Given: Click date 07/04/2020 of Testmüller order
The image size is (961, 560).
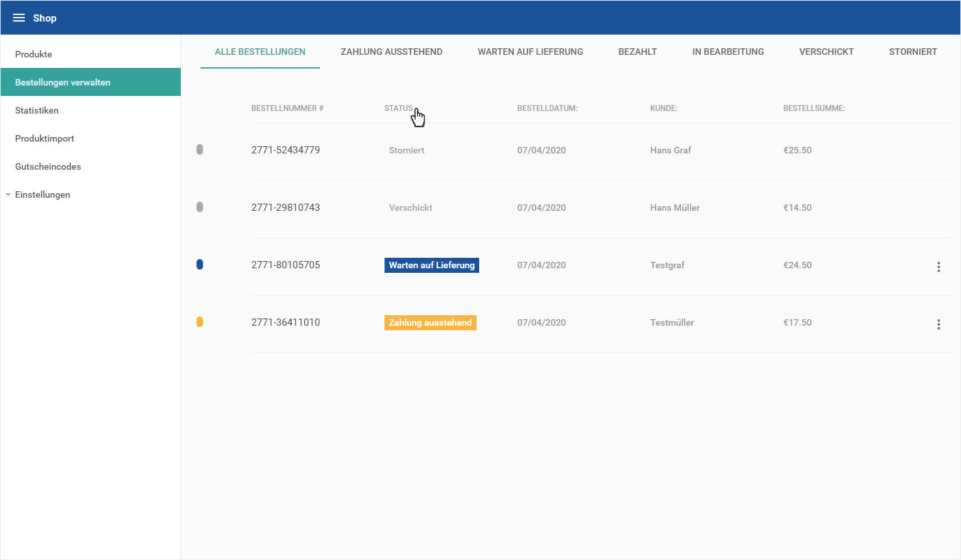Looking at the screenshot, I should [x=541, y=322].
